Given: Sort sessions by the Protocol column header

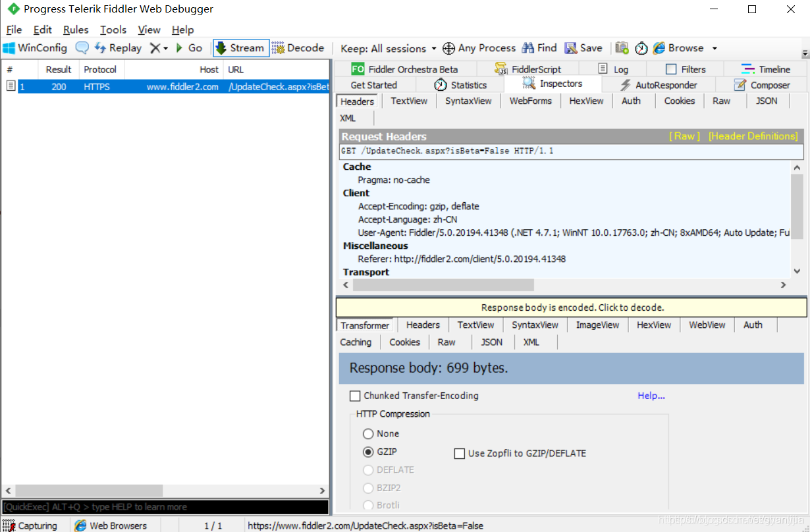Looking at the screenshot, I should pos(100,69).
